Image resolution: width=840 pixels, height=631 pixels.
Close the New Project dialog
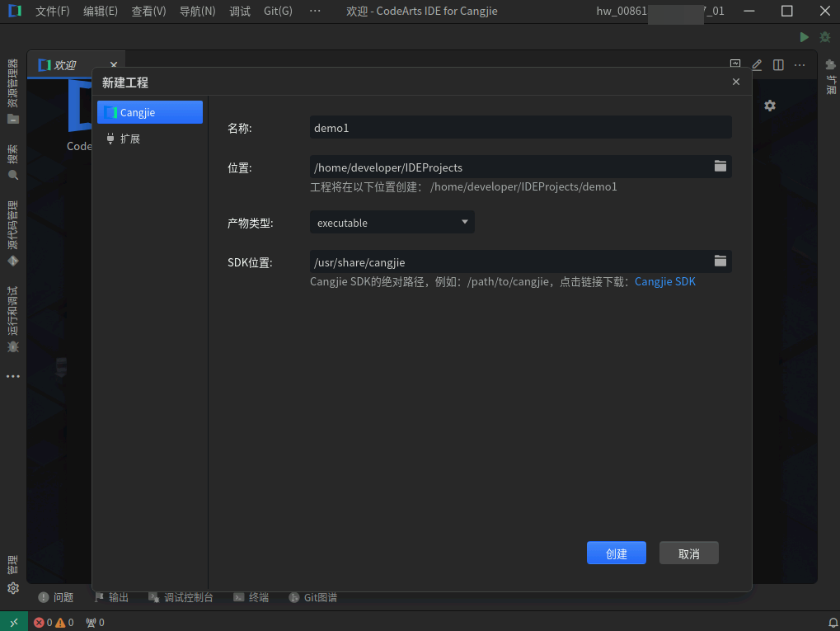[736, 82]
